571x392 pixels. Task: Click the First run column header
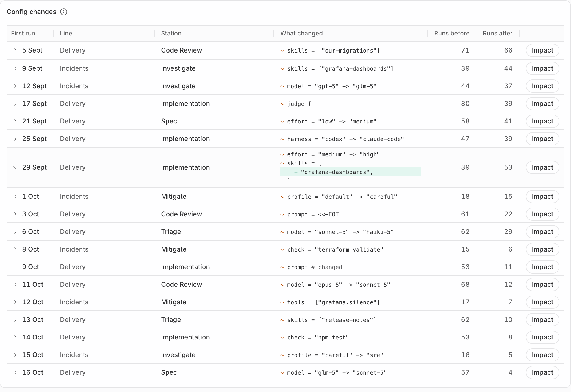point(23,33)
